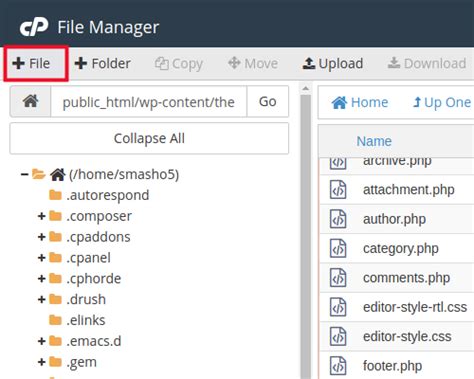Open the .autorespond folder

pyautogui.click(x=107, y=195)
